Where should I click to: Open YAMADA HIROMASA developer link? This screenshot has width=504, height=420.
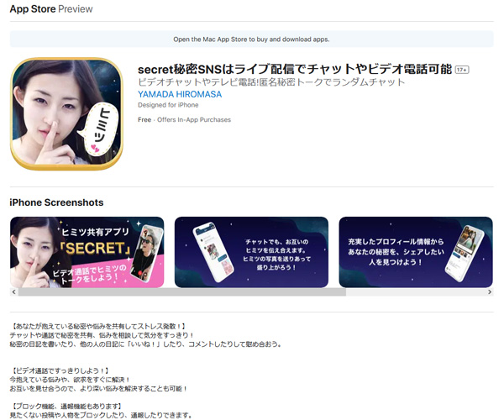pyautogui.click(x=180, y=94)
